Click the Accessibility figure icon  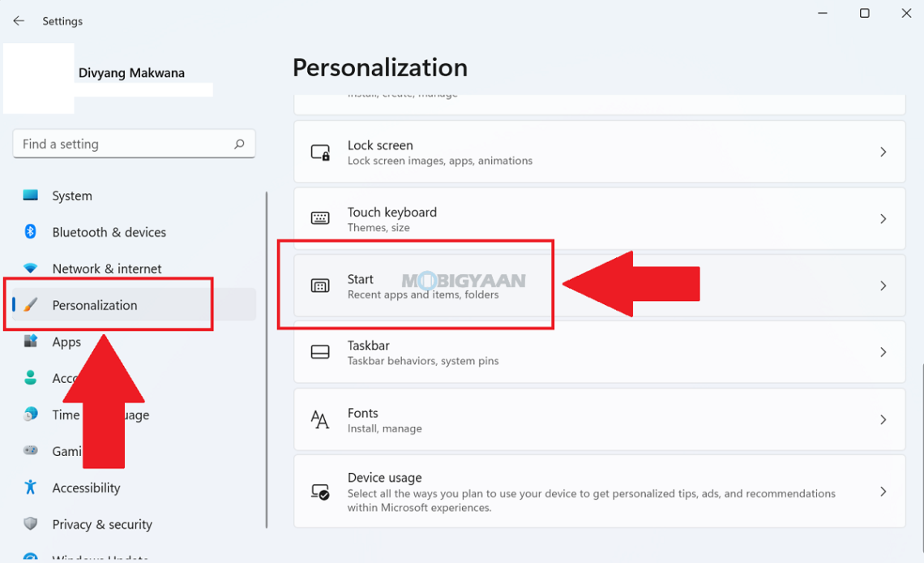point(31,488)
